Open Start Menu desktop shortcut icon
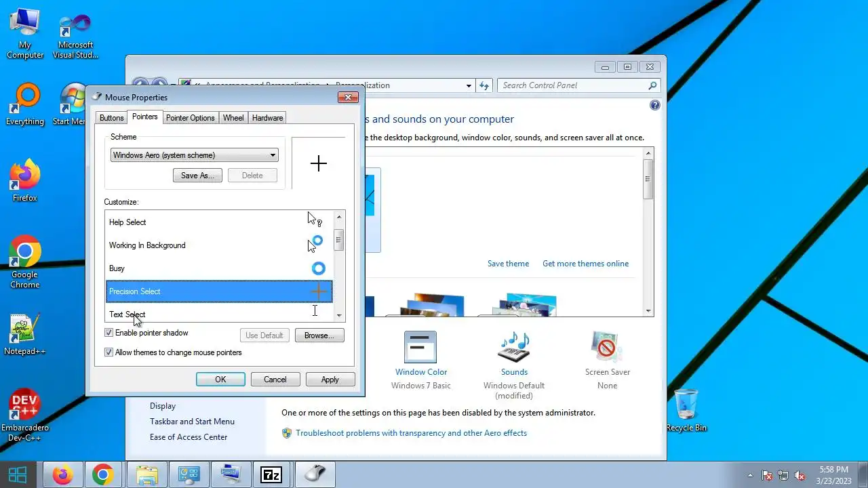The width and height of the screenshot is (868, 488). [71, 104]
